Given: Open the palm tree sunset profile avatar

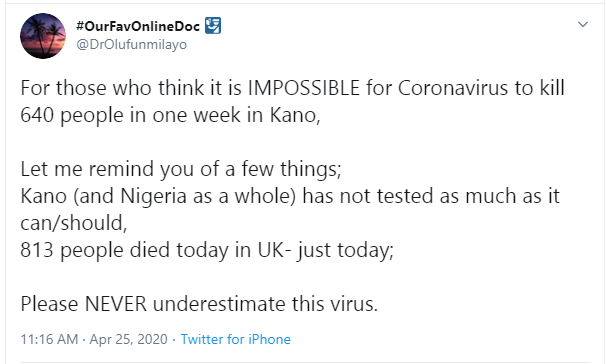Looking at the screenshot, I should (43, 36).
